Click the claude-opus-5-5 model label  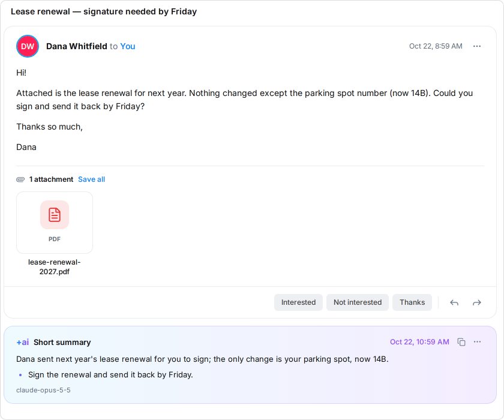click(x=43, y=390)
